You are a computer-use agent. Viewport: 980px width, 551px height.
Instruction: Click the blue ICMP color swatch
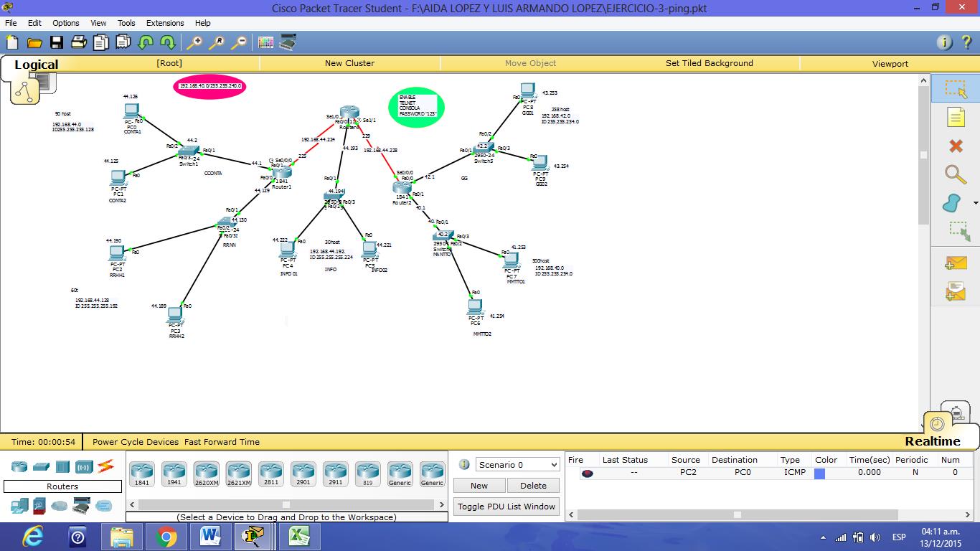click(x=819, y=472)
